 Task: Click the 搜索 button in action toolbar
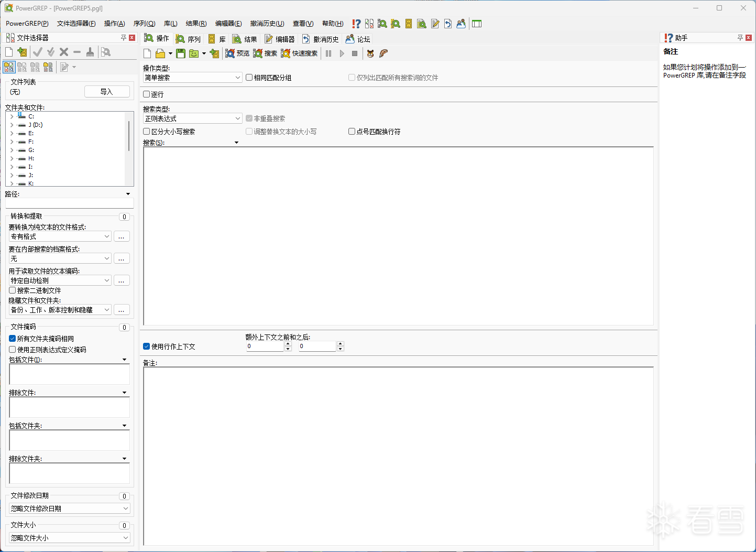click(265, 53)
